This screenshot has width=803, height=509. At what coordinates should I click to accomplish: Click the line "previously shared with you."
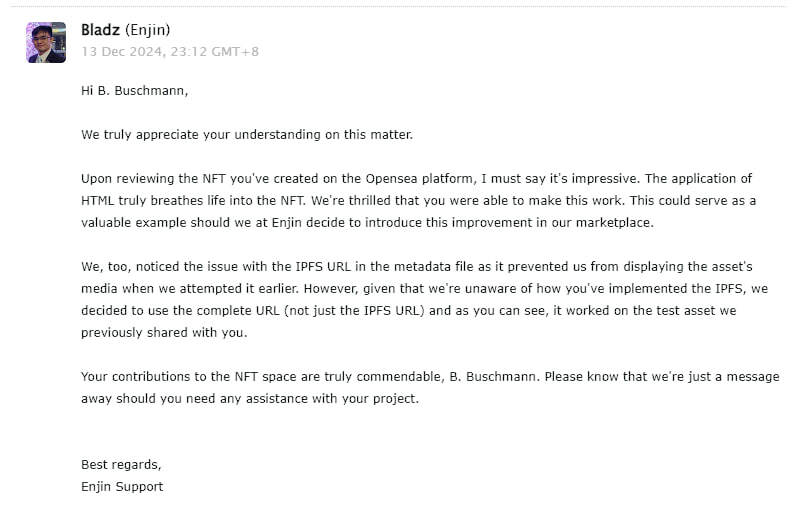[x=163, y=333]
